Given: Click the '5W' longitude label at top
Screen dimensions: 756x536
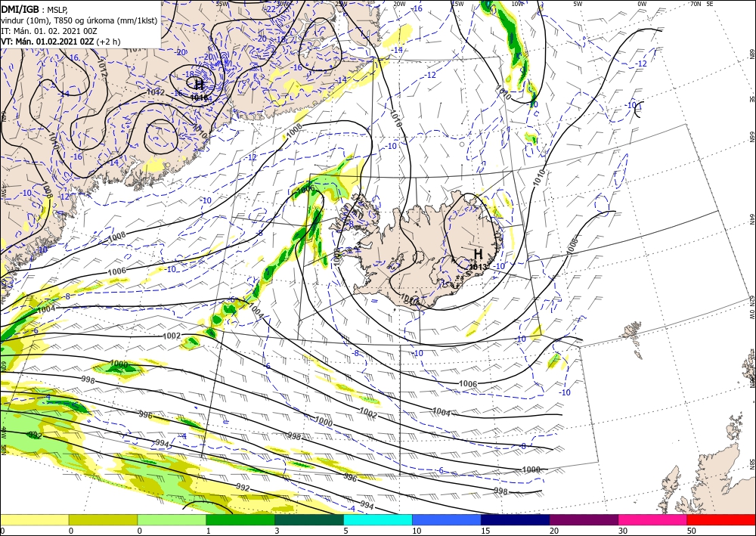Looking at the screenshot, I should [578, 4].
